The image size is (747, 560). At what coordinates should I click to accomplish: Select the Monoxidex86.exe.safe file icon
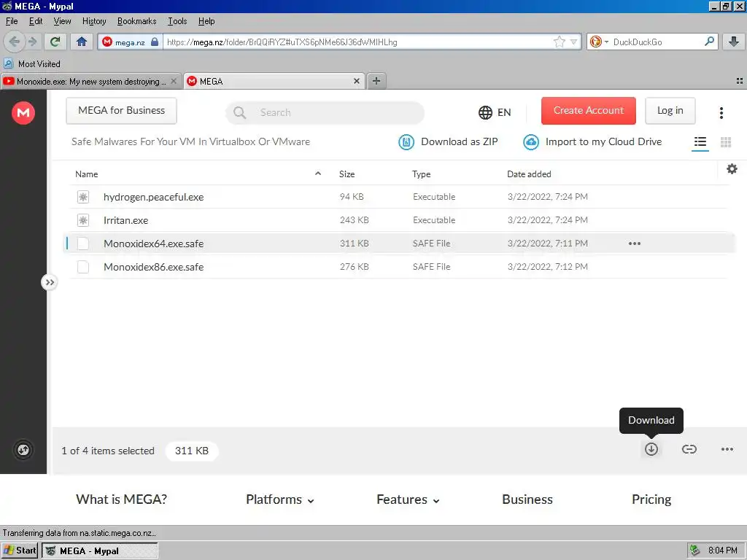coord(83,267)
